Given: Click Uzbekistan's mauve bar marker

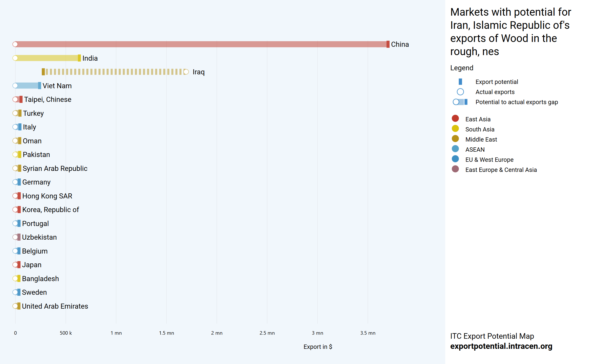Looking at the screenshot, I should [19, 237].
